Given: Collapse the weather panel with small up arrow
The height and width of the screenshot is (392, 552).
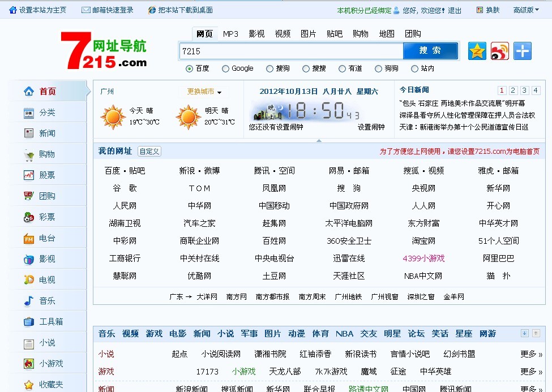Looking at the screenshot, I should pos(319,140).
